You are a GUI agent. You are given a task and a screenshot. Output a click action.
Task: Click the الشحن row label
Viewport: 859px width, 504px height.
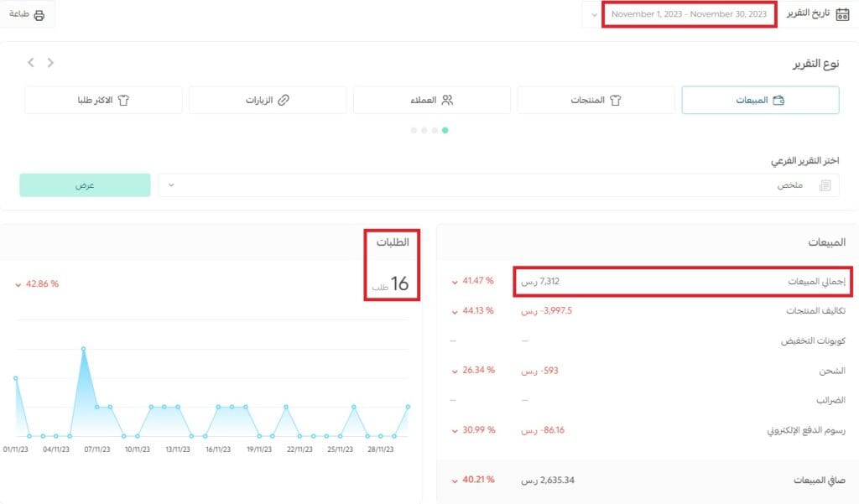point(832,371)
